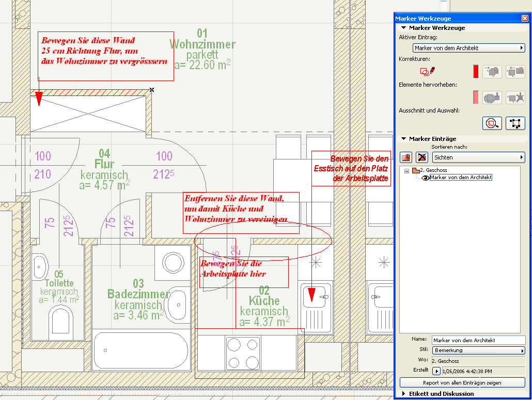Viewport: 532px width, 400px height.
Task: Click the red hatched wall correction
Action: 90,92
